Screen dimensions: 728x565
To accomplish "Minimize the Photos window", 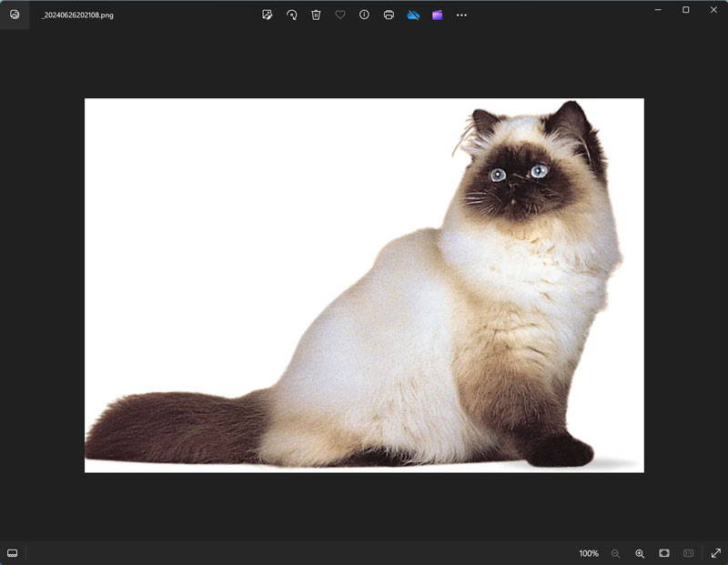I will pyautogui.click(x=658, y=10).
